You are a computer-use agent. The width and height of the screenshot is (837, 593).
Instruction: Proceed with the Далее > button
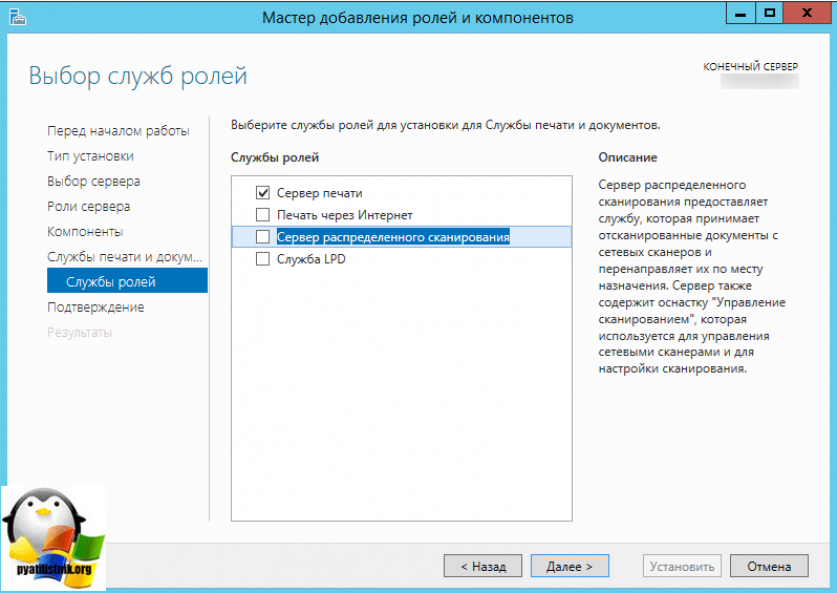pos(570,566)
